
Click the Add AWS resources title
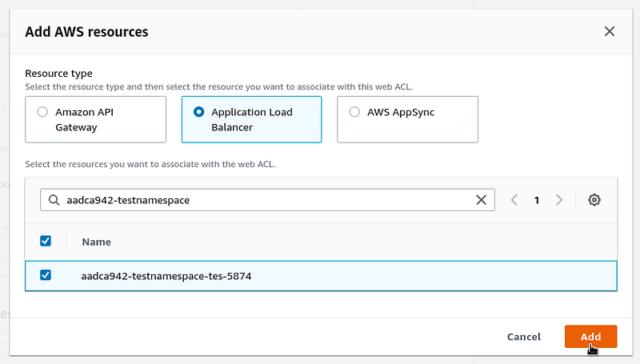point(86,32)
